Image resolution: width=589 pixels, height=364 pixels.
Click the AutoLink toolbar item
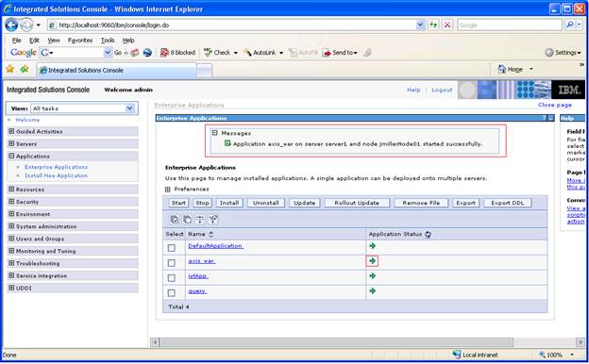tap(263, 53)
